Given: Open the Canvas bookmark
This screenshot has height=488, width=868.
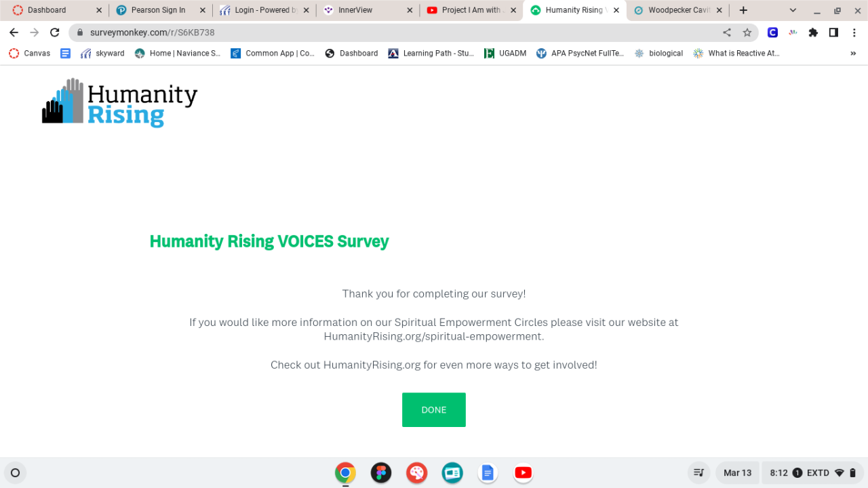Looking at the screenshot, I should coord(29,54).
